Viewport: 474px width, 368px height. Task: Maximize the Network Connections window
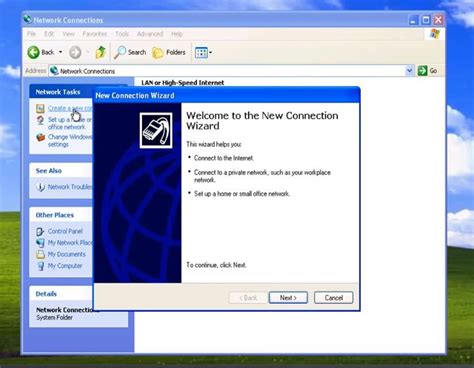click(x=426, y=20)
